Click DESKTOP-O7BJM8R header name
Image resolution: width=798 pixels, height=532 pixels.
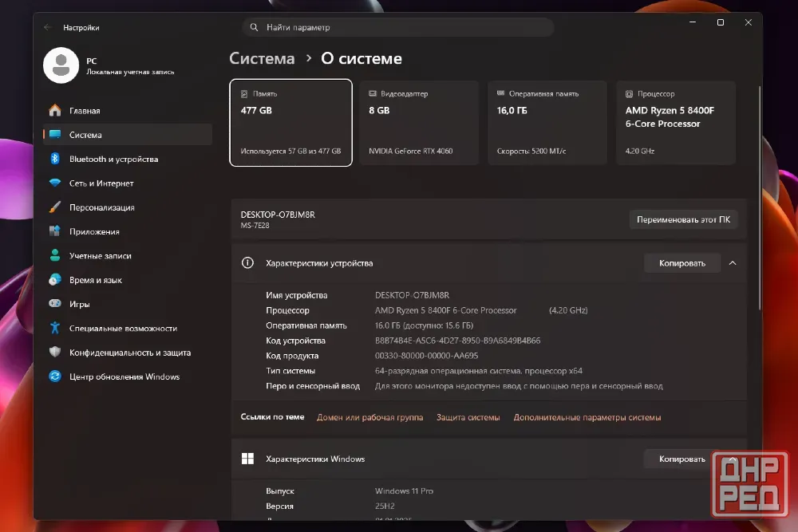pyautogui.click(x=278, y=215)
